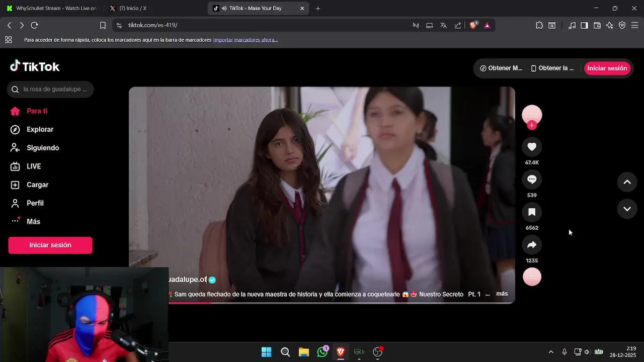Open the creator's avatar above the like button
Image resolution: width=644 pixels, height=362 pixels.
(532, 115)
